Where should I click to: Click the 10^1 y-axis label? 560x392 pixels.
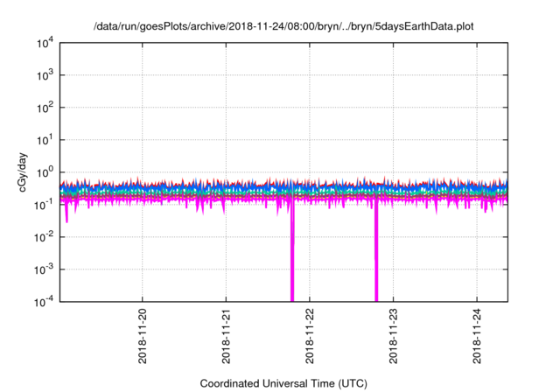(45, 140)
